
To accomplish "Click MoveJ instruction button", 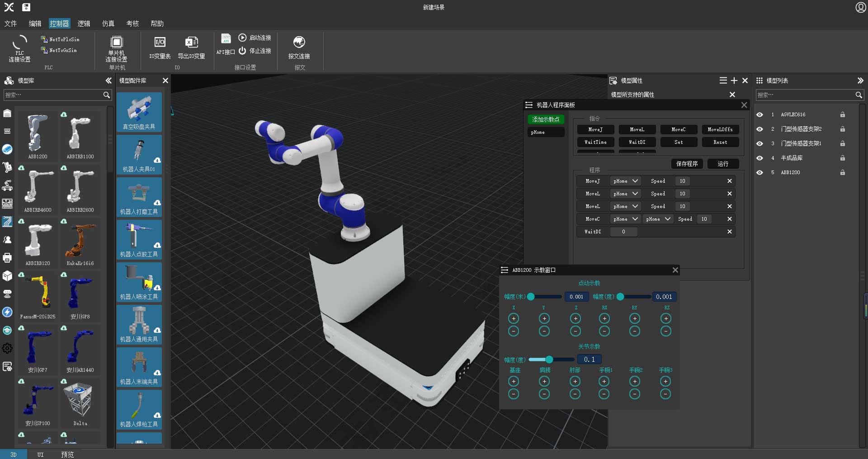I will point(595,129).
